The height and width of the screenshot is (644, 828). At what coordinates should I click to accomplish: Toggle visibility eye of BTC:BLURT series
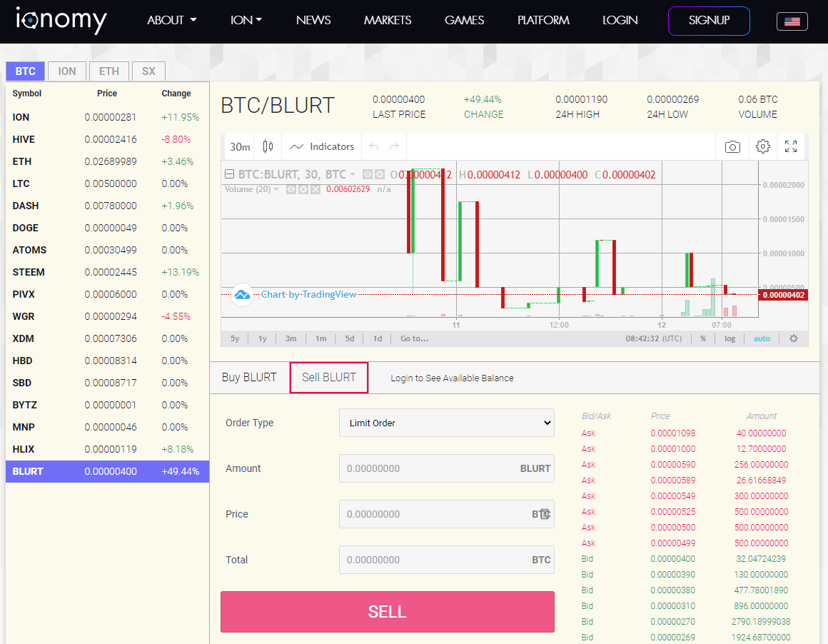pyautogui.click(x=368, y=174)
